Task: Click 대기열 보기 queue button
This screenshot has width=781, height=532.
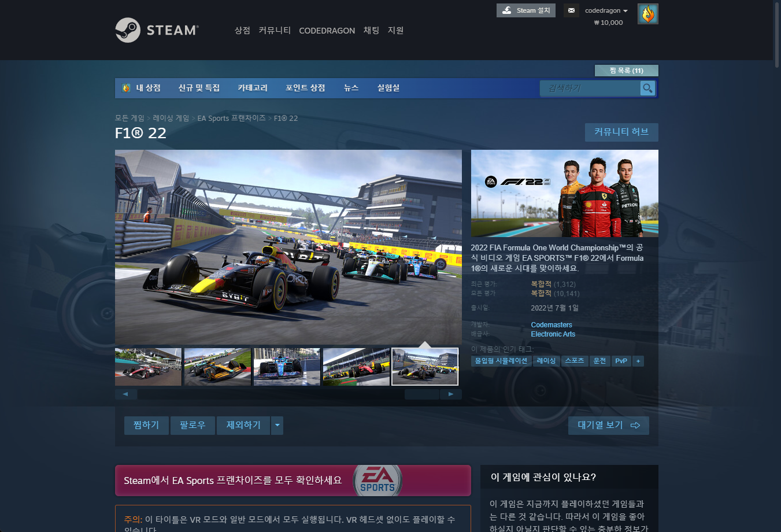Action: coord(609,426)
